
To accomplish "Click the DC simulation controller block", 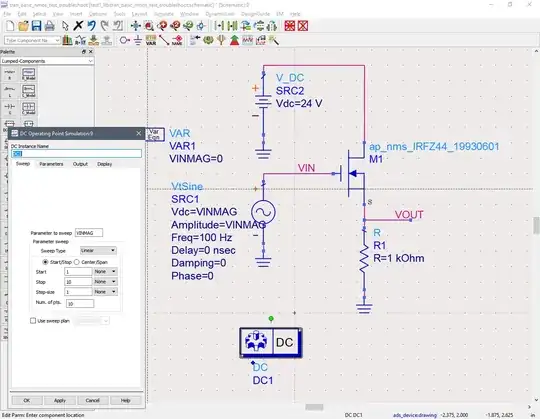I will click(x=271, y=343).
